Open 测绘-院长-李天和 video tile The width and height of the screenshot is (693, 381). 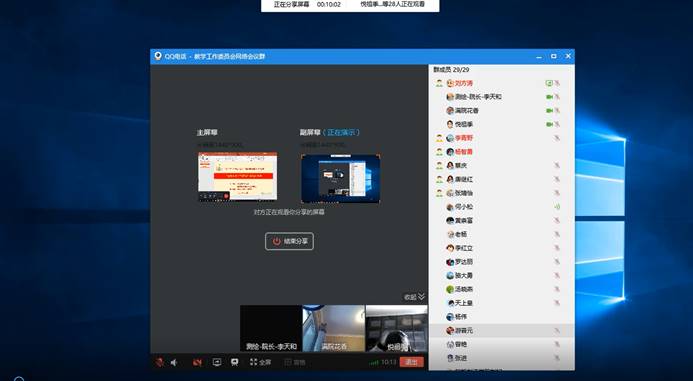(271, 328)
